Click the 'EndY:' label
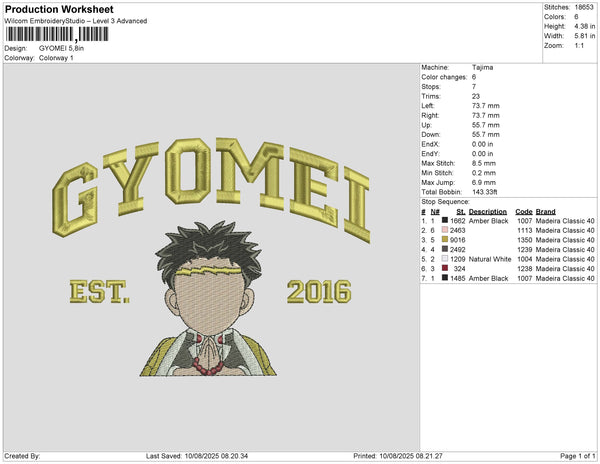This screenshot has height=464, width=600. (x=430, y=153)
